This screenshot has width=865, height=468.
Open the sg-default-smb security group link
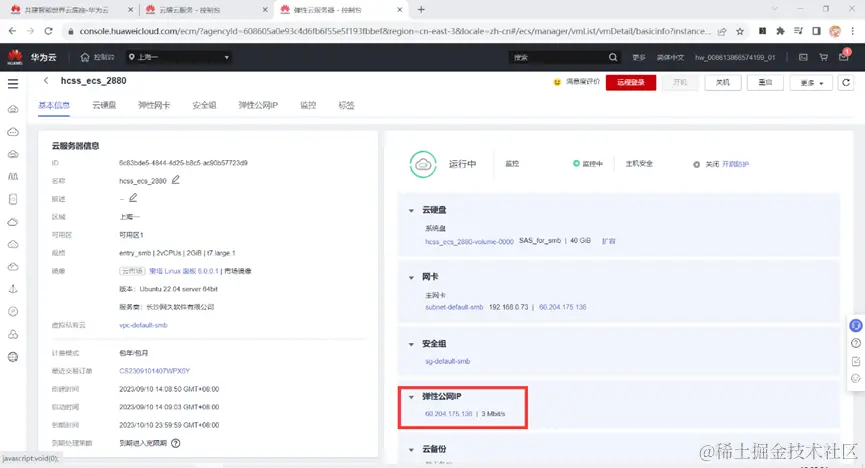tap(447, 361)
